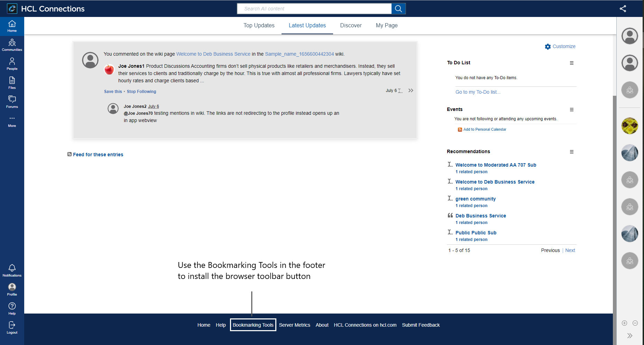Click Save this to bookmark the update
The image size is (644, 345).
[113, 91]
